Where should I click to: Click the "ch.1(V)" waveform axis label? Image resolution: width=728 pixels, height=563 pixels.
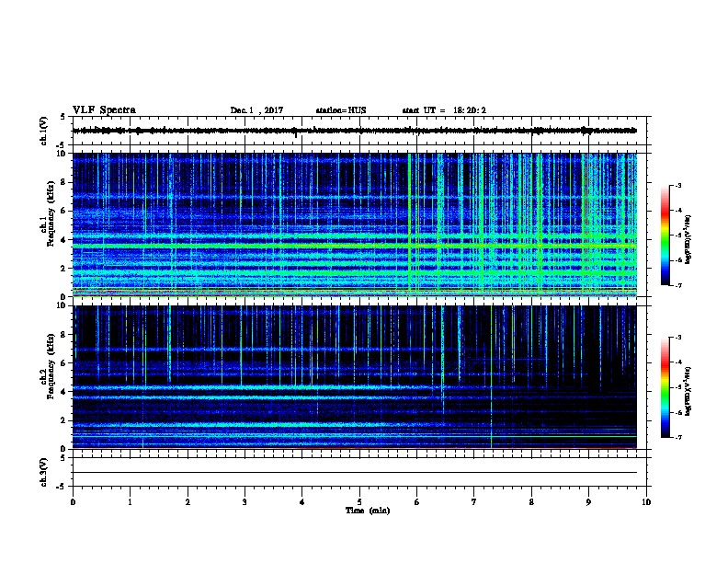pyautogui.click(x=44, y=131)
